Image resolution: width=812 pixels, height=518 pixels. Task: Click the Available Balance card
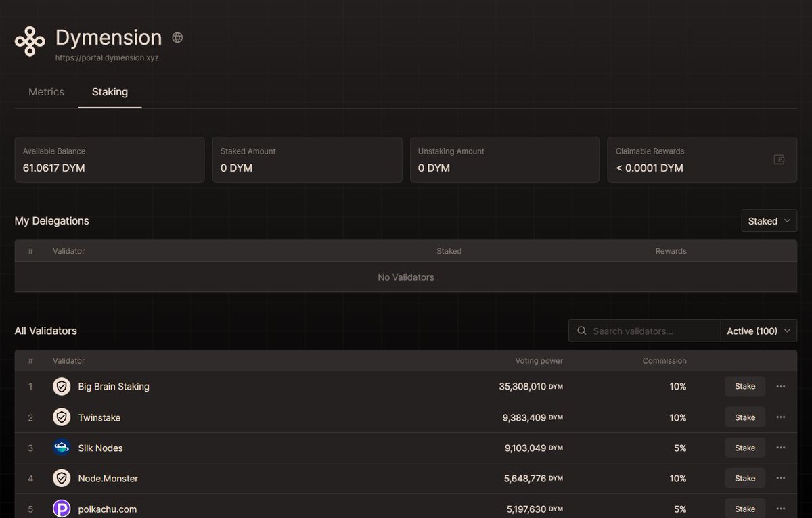[x=110, y=160]
